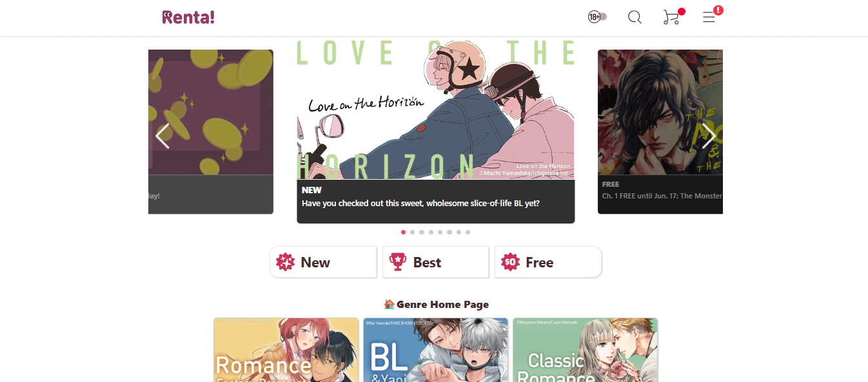Image resolution: width=868 pixels, height=382 pixels.
Task: Toggle the 18+ content switch
Action: (597, 17)
